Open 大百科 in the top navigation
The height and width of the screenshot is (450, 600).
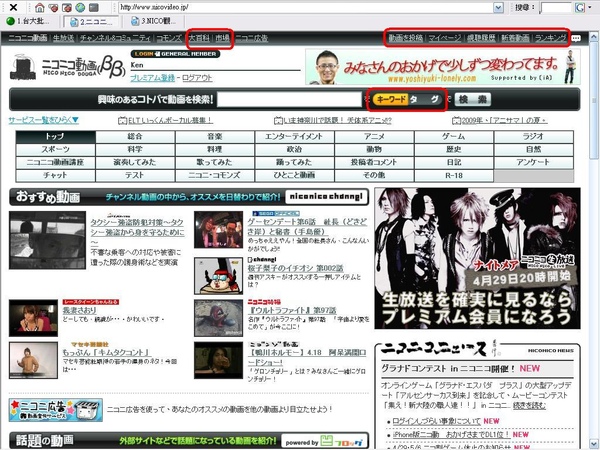click(x=199, y=38)
